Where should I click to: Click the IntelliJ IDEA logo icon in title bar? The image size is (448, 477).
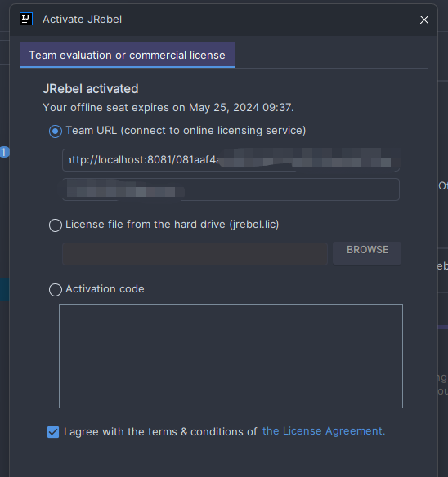[x=26, y=19]
